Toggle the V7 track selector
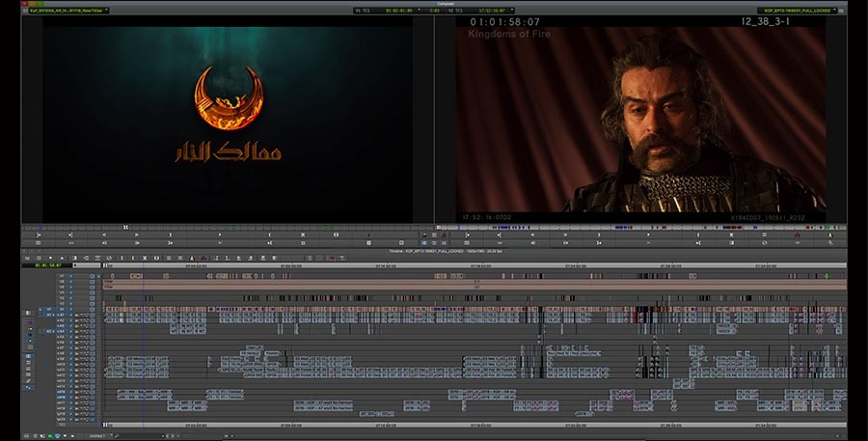 [x=62, y=276]
